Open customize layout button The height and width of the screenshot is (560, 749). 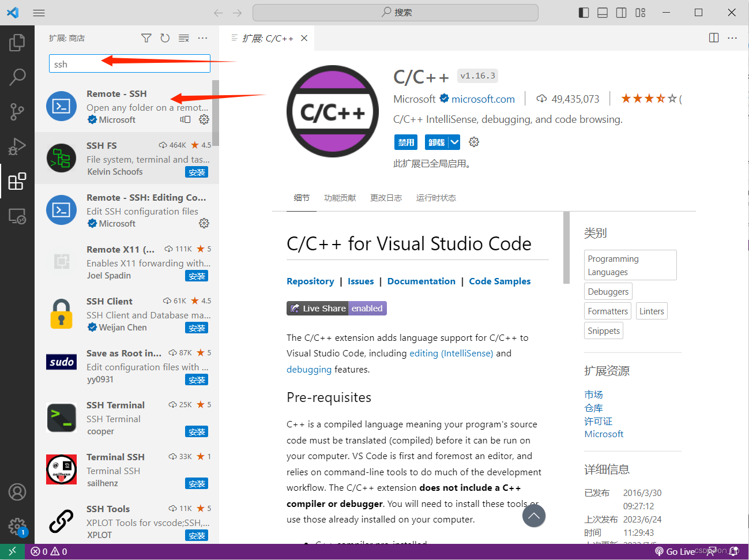641,13
